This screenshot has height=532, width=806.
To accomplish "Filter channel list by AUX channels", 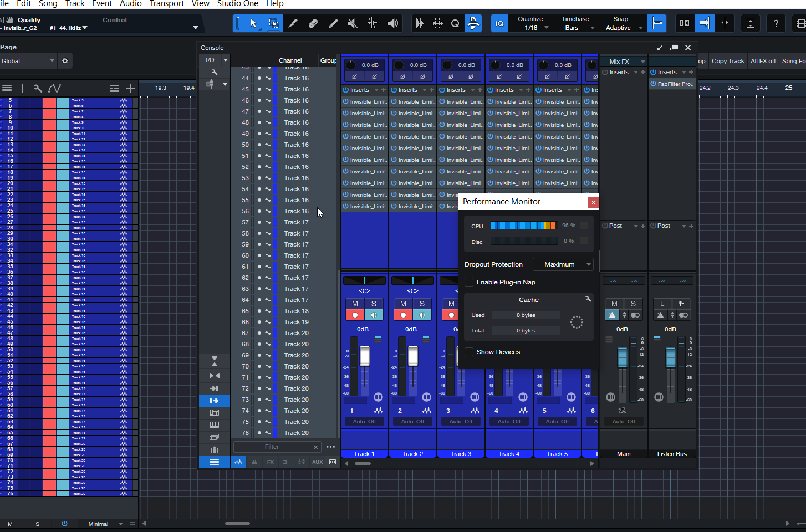I will pos(318,462).
